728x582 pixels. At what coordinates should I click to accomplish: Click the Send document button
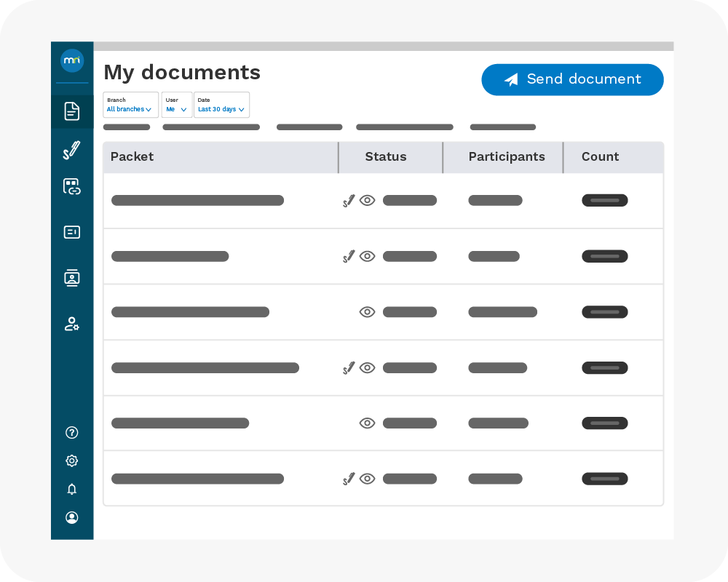click(x=572, y=79)
